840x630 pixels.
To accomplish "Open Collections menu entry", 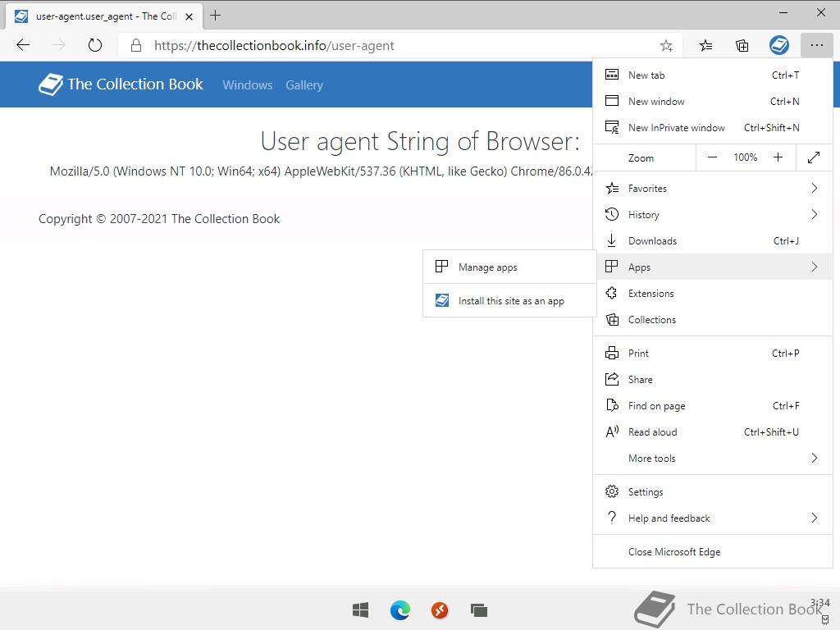I will coord(713,319).
